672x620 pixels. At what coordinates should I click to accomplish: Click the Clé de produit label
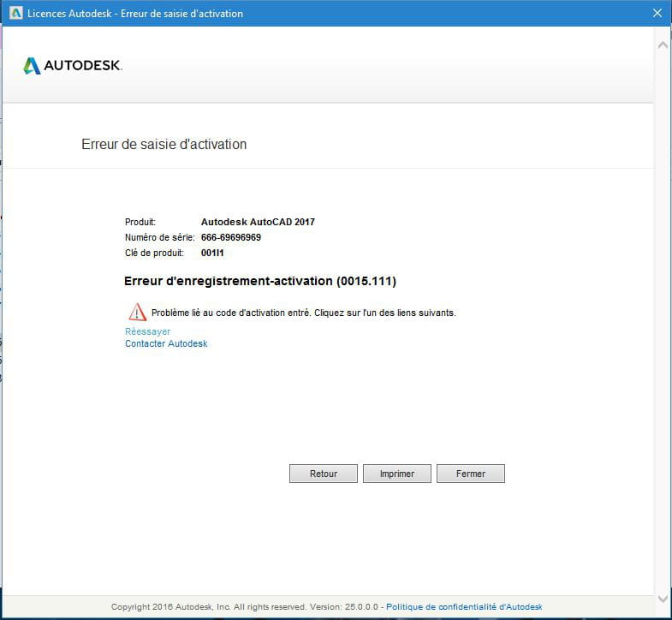tap(154, 253)
